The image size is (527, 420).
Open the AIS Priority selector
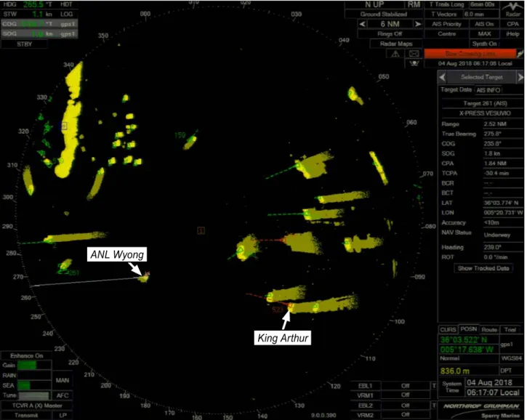[446, 24]
